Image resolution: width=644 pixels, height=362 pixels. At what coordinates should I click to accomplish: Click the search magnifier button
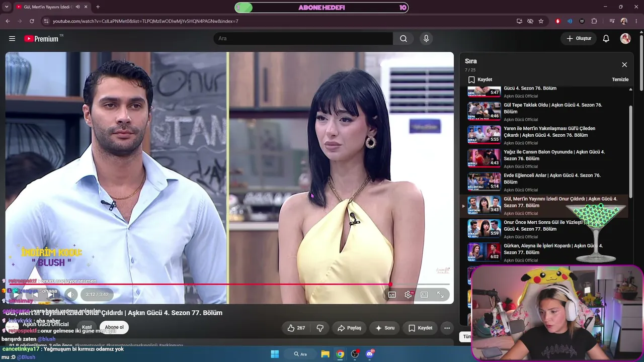[404, 39]
